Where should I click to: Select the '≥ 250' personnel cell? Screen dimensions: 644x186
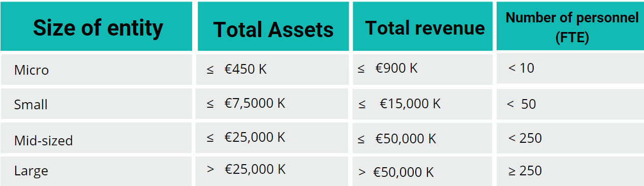[570, 171]
